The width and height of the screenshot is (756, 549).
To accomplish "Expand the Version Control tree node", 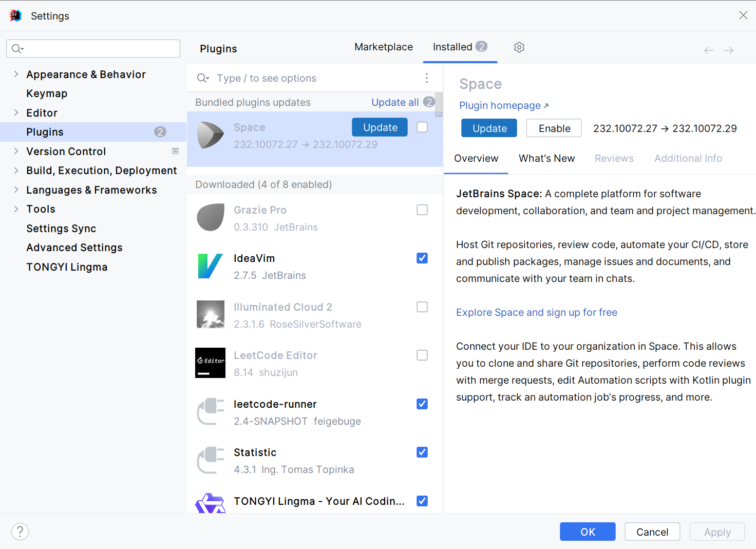I will (16, 151).
